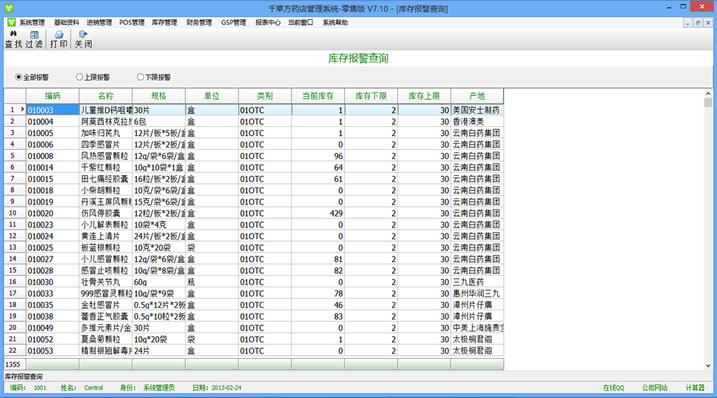Click the 单位 column header
This screenshot has width=717, height=398.
pyautogui.click(x=212, y=96)
